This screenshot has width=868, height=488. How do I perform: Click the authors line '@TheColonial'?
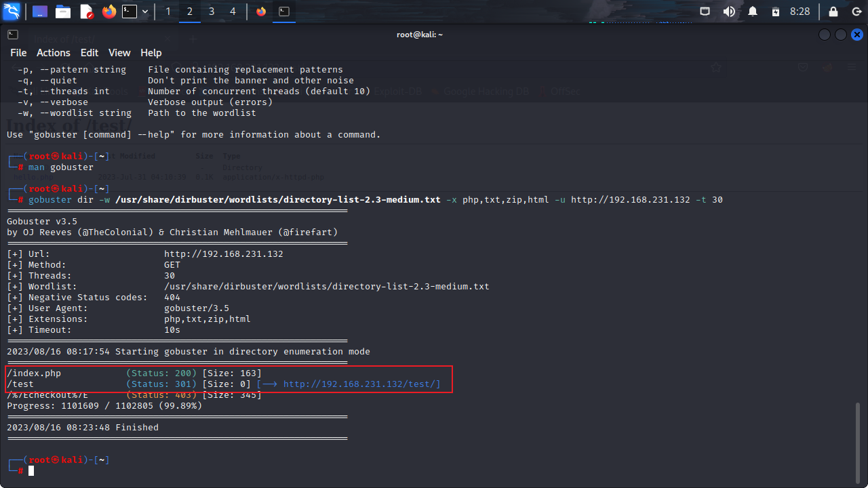172,232
